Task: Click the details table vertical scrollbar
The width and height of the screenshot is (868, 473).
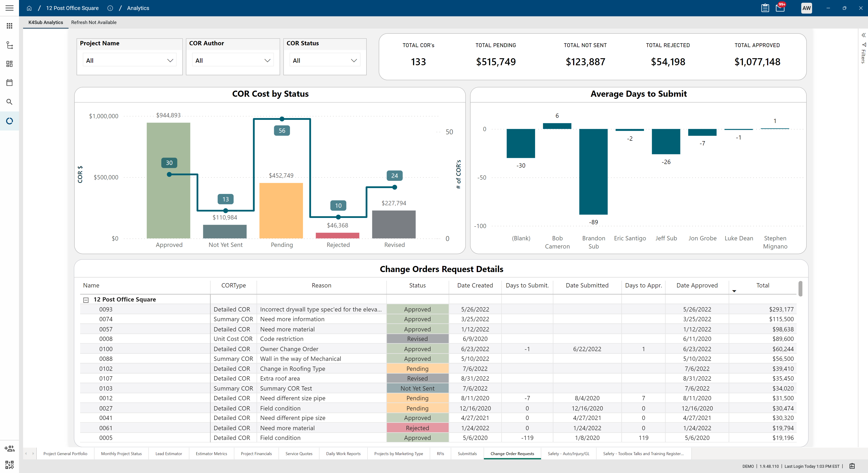Action: [800, 289]
